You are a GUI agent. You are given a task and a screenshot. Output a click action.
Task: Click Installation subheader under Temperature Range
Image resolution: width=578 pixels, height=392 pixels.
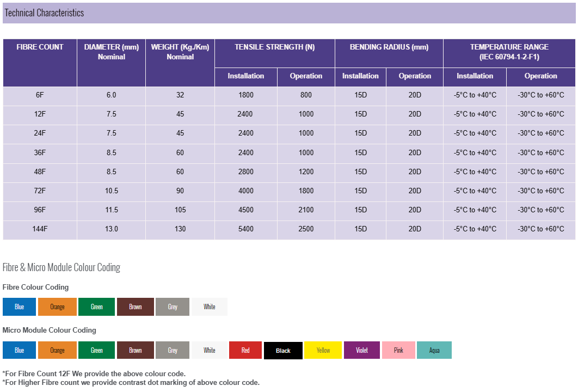[475, 77]
